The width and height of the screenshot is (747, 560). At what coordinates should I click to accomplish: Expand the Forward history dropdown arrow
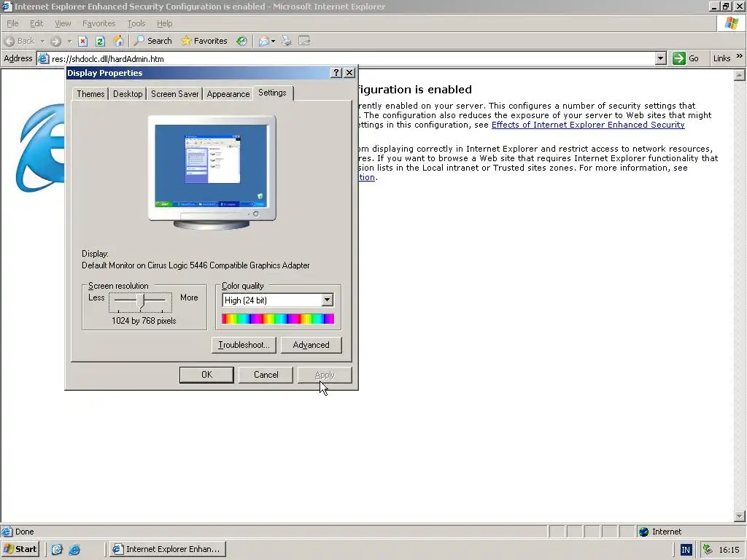click(x=69, y=42)
